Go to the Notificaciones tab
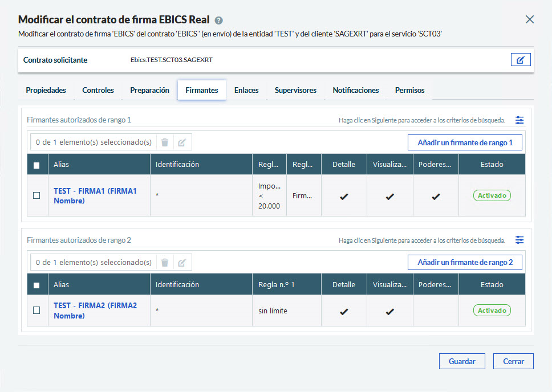This screenshot has height=392, width=552. (356, 90)
